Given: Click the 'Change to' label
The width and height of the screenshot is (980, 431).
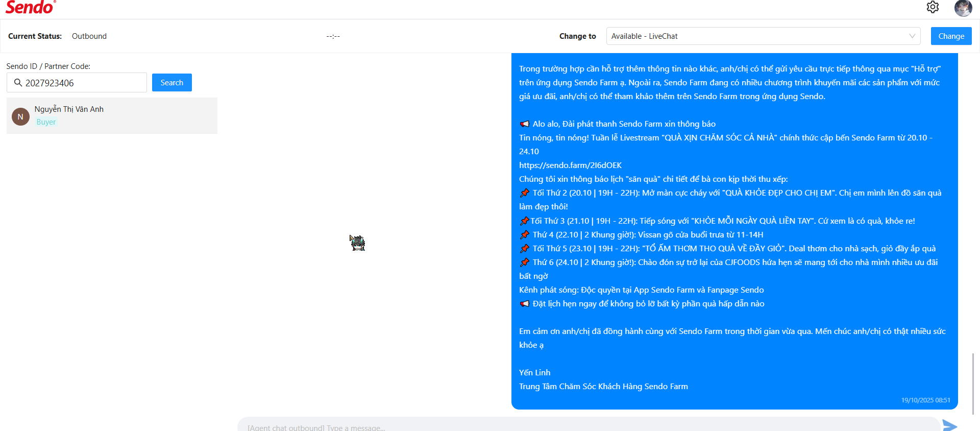Looking at the screenshot, I should [577, 36].
